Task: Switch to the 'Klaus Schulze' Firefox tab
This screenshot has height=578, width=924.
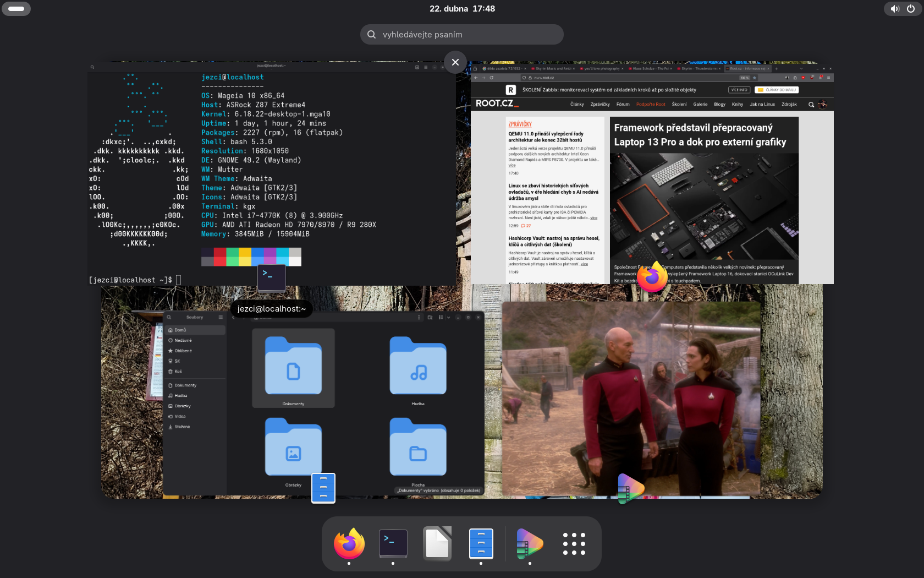Action: (x=650, y=69)
